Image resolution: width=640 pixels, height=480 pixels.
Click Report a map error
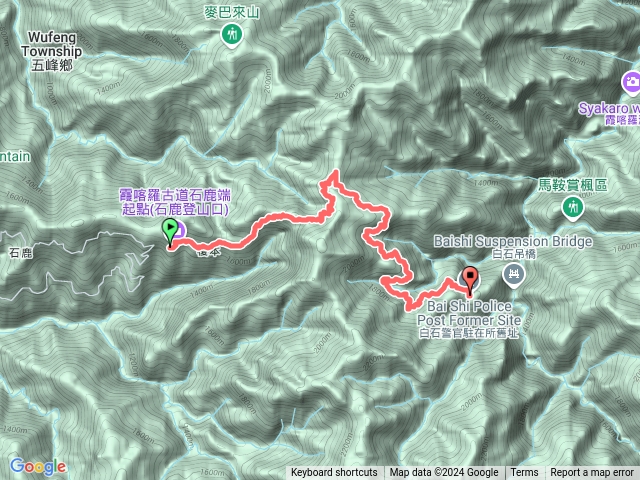pos(591,473)
